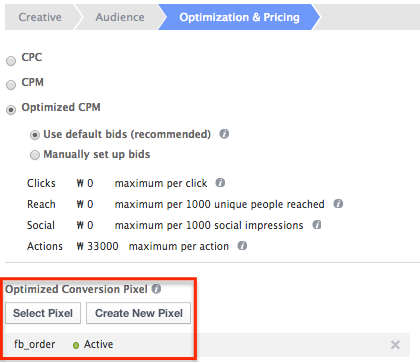
Task: Switch to the Creative step tab
Action: pyautogui.click(x=40, y=17)
